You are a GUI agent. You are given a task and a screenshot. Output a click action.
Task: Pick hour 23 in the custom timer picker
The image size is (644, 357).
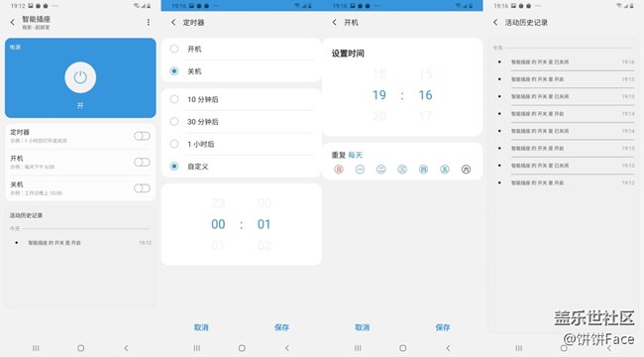coord(218,203)
